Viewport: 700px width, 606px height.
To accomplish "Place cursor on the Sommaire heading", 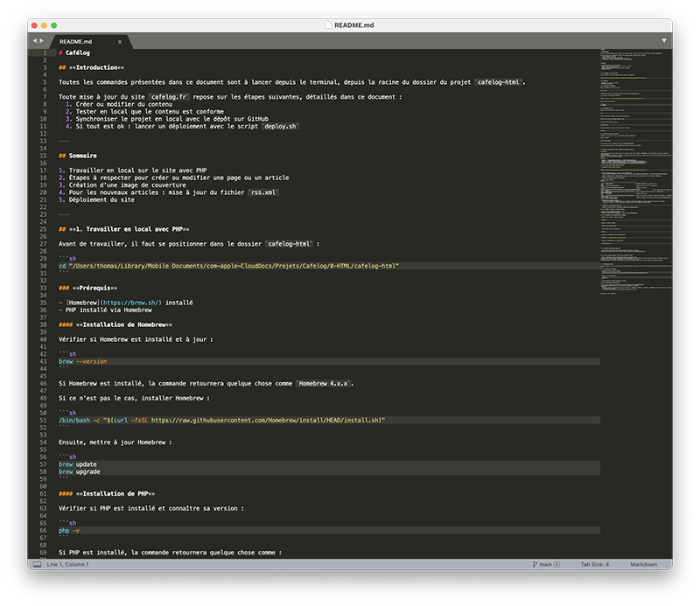I will (82, 156).
